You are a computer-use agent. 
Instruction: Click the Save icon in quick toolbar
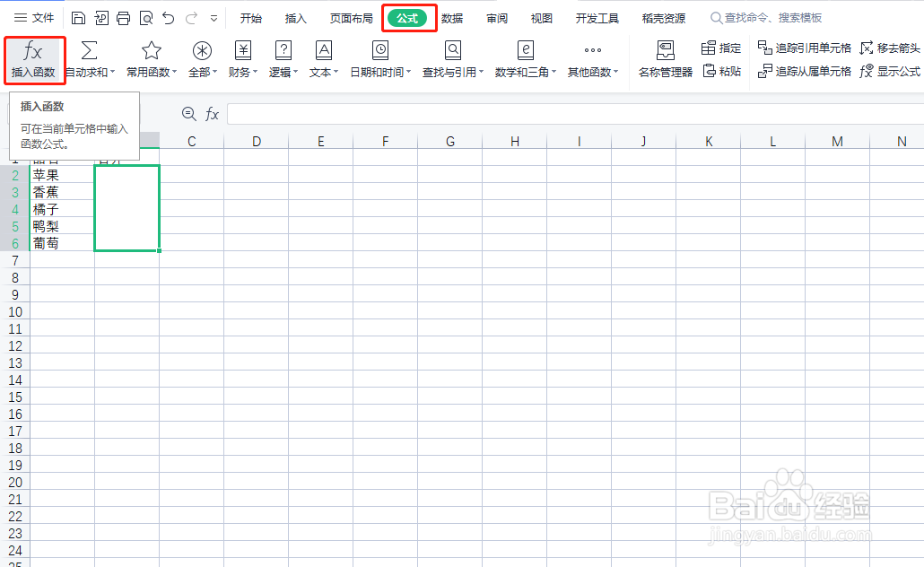[78, 18]
